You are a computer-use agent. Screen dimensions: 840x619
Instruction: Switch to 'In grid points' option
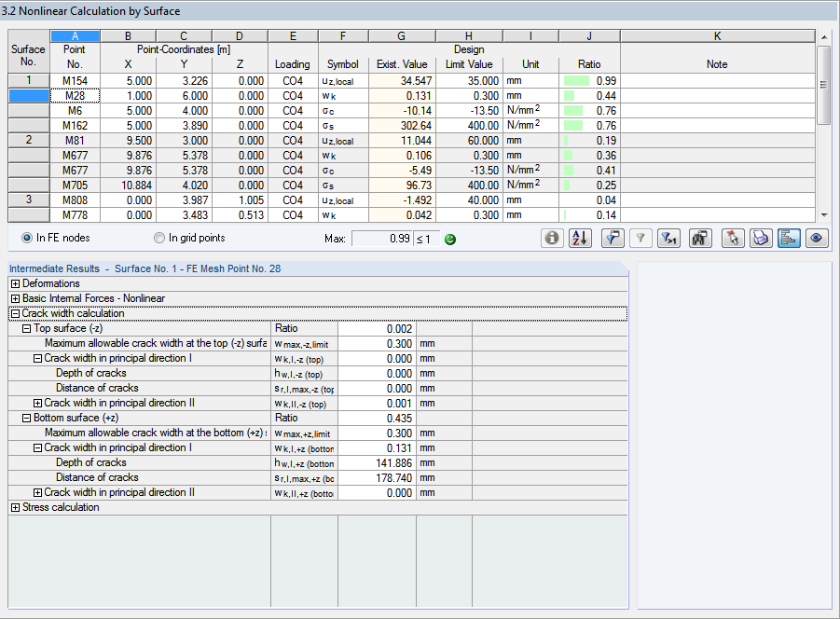pos(158,239)
